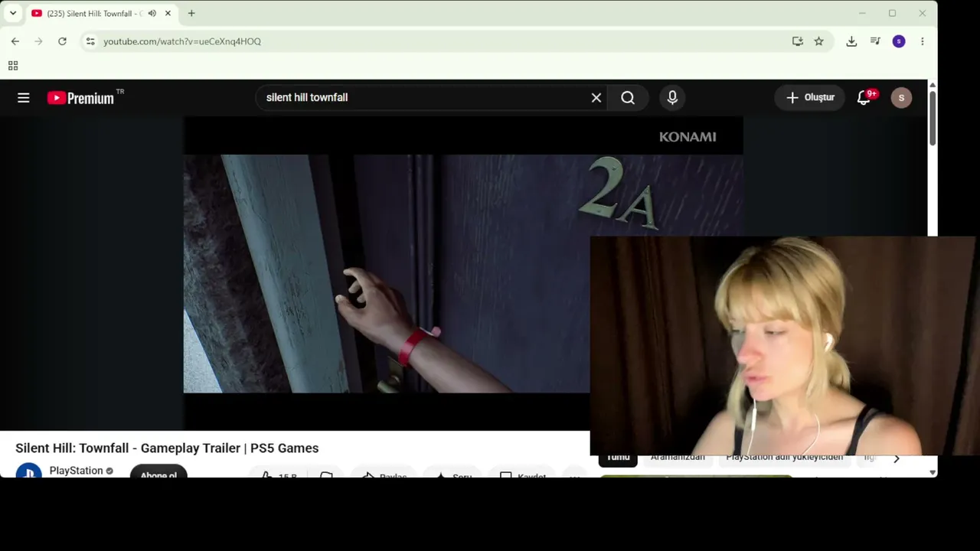Show more filter chips with right chevron

point(897,459)
